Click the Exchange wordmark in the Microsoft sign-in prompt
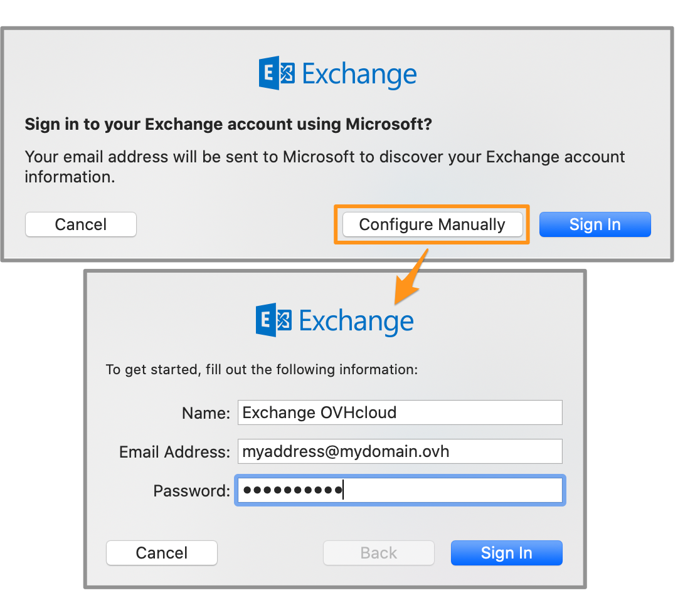This screenshot has width=700, height=593. tap(359, 75)
